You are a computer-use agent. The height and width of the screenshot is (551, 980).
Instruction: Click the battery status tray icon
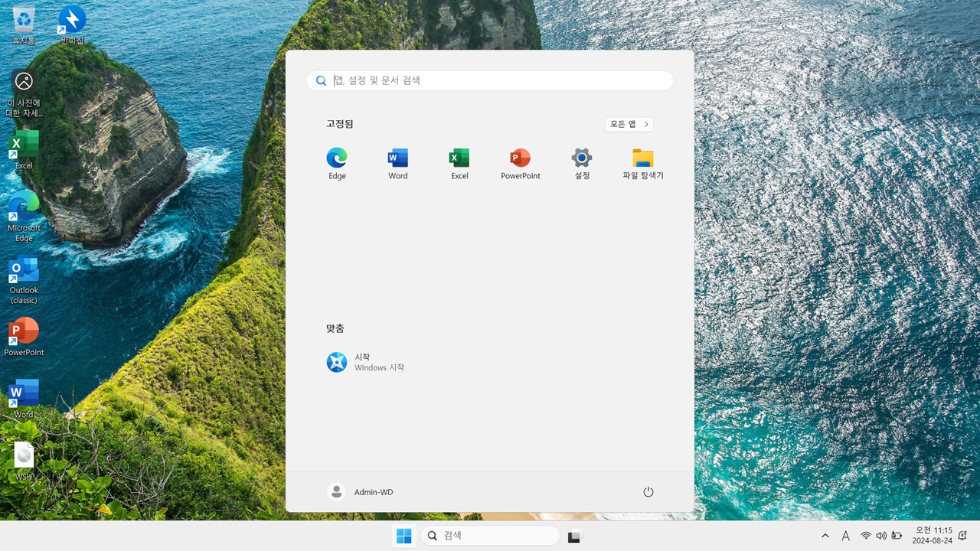click(897, 536)
